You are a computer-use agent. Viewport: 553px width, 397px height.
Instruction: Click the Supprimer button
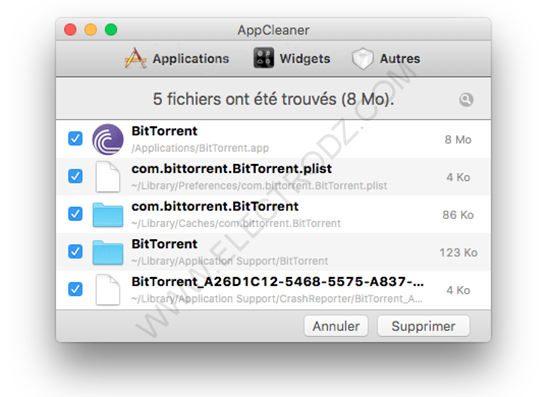(423, 326)
